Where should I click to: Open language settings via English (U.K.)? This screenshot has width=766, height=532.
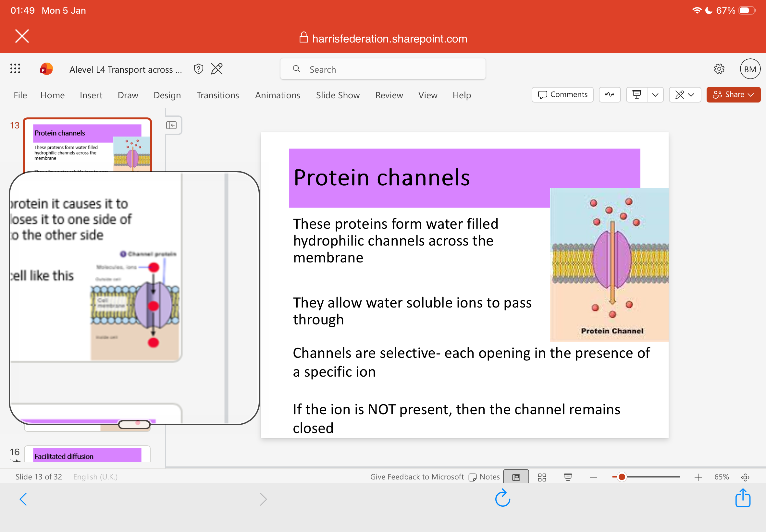[x=95, y=477]
